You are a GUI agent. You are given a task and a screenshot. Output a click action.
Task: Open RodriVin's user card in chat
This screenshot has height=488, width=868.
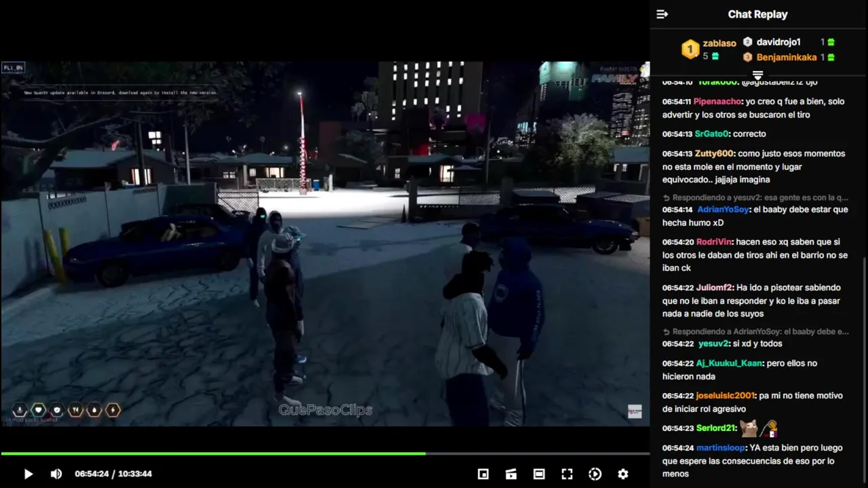point(714,242)
